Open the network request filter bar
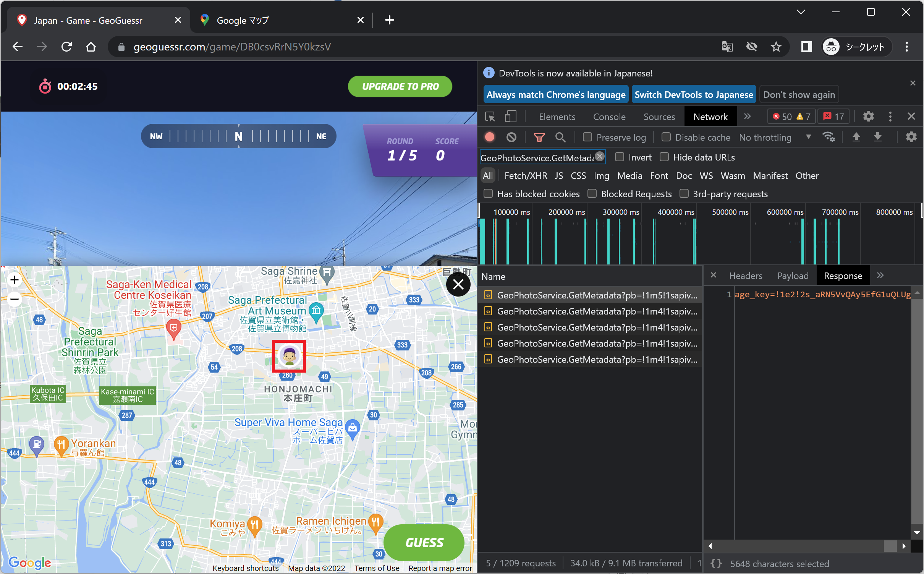924x574 pixels. 540,137
